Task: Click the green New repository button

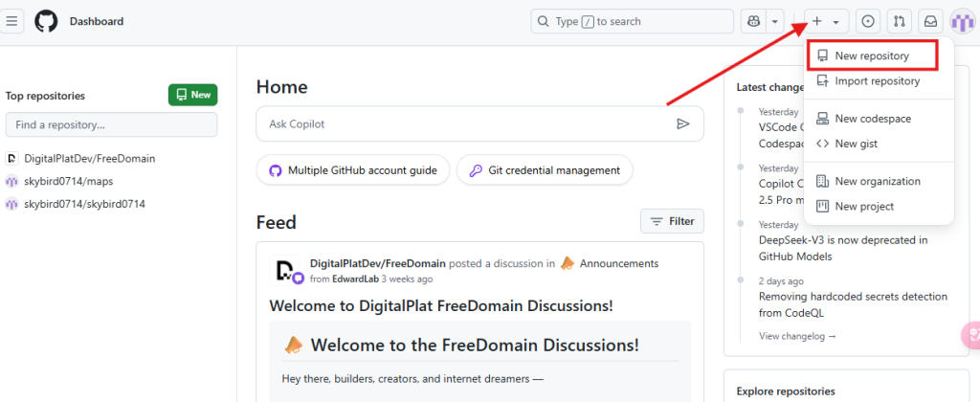Action: [193, 95]
